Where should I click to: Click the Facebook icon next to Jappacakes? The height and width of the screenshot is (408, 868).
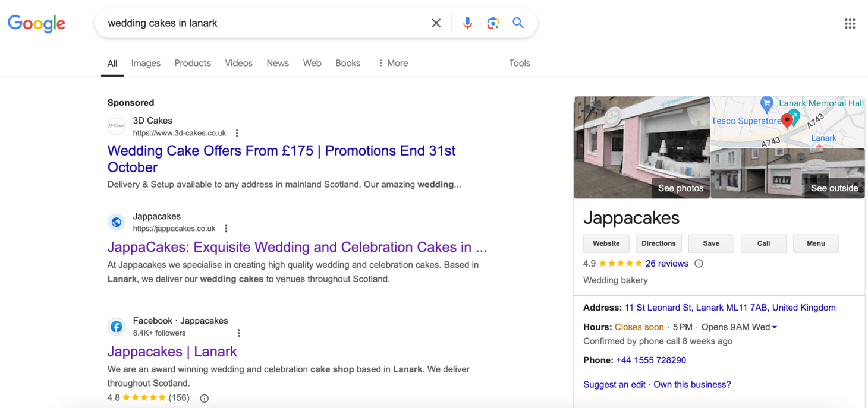[x=116, y=327]
